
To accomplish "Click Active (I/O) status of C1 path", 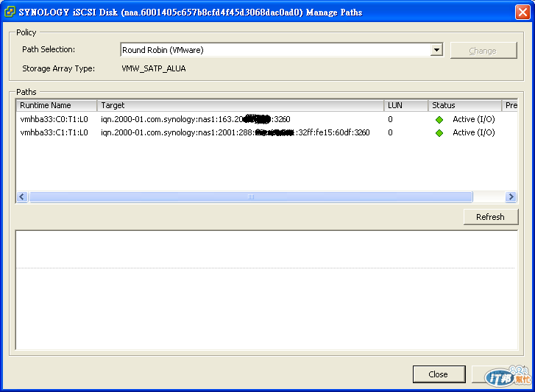I will (x=474, y=132).
